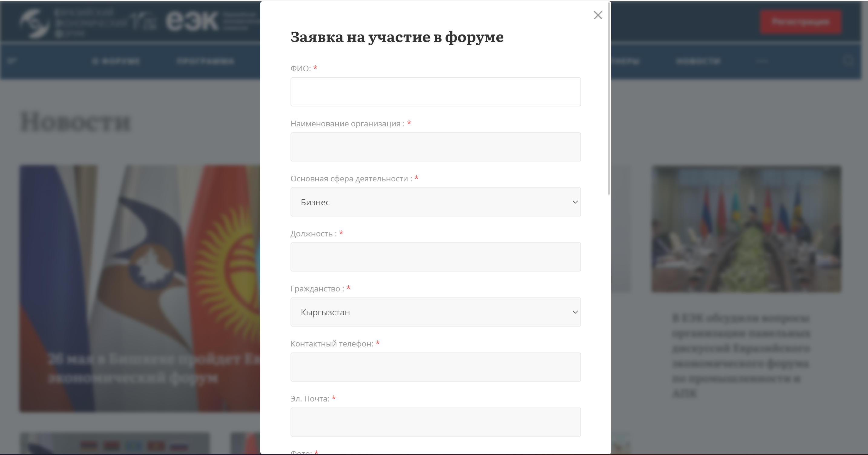Click the Должность input field

tap(435, 257)
